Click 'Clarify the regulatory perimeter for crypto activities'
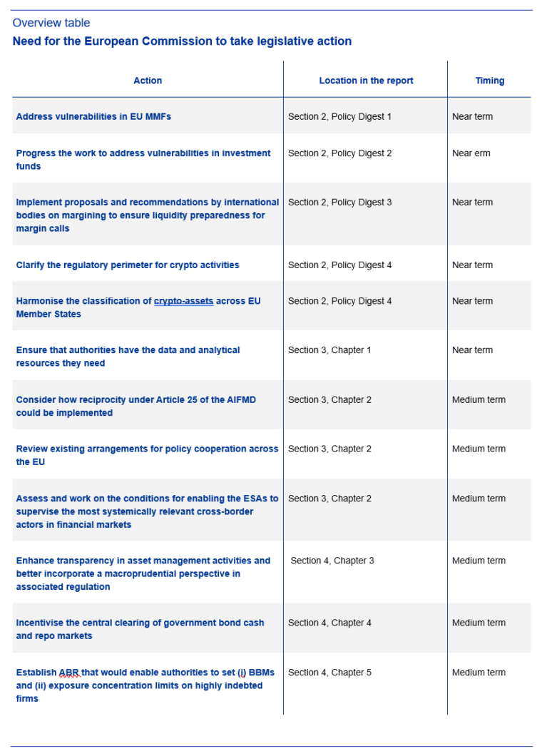 128,265
